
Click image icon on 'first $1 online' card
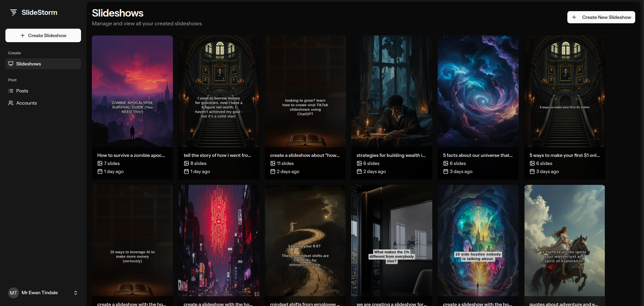point(532,163)
